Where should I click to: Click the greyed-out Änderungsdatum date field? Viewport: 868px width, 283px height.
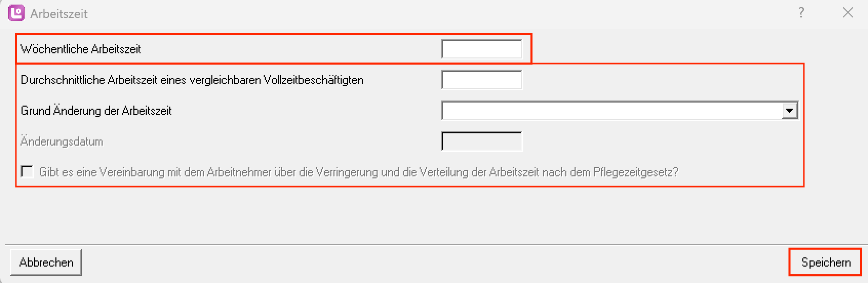click(482, 141)
